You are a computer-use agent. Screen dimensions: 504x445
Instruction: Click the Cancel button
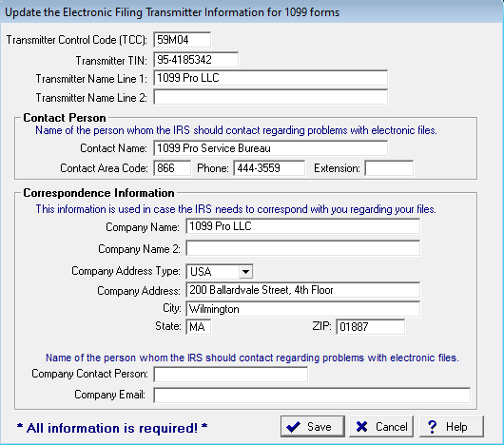click(x=381, y=427)
